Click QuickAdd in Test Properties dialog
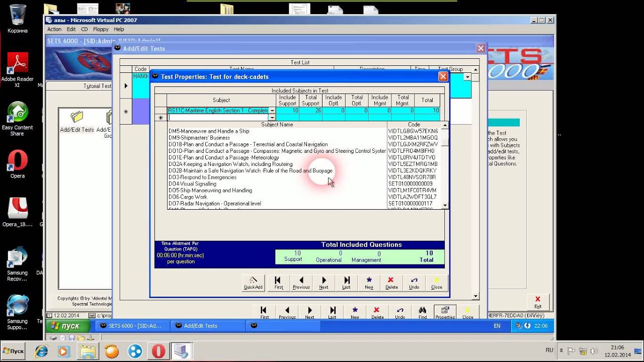 point(253,283)
